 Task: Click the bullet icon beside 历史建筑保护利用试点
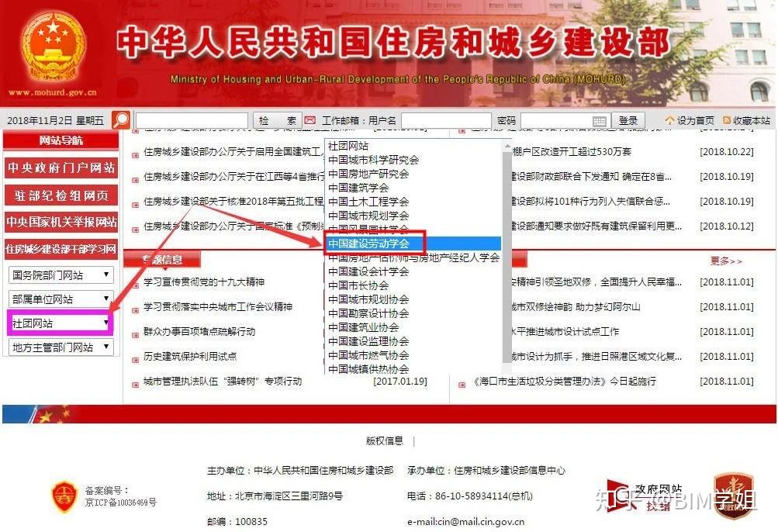tap(135, 359)
